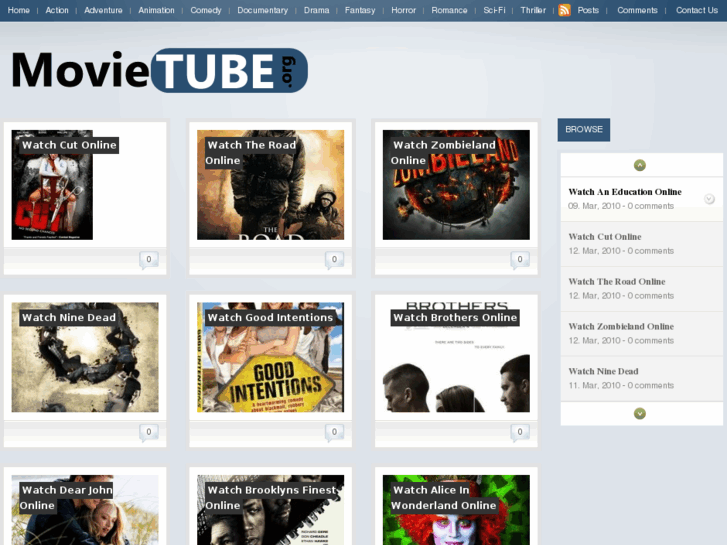Open comment bubble under Watch Cut Online
Image resolution: width=727 pixels, height=545 pixels.
point(149,260)
